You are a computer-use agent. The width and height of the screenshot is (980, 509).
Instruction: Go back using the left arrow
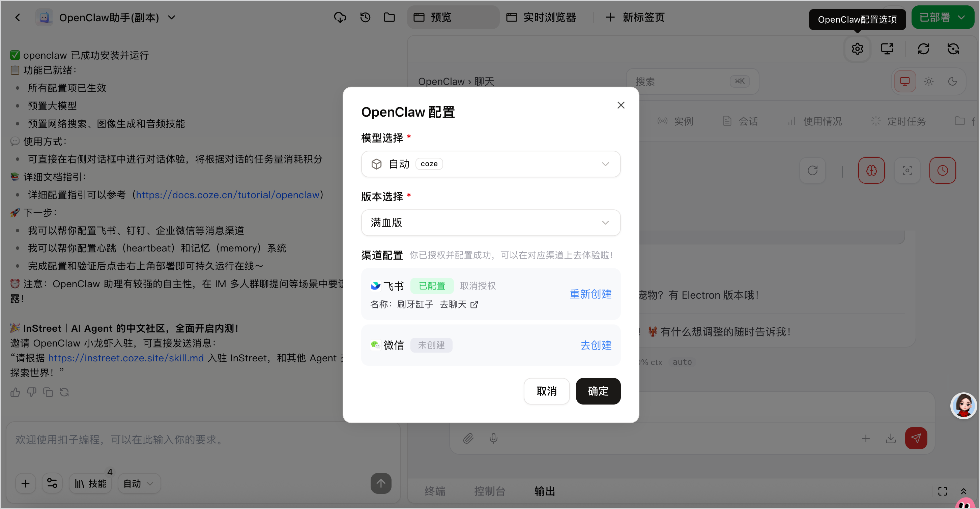coord(18,18)
